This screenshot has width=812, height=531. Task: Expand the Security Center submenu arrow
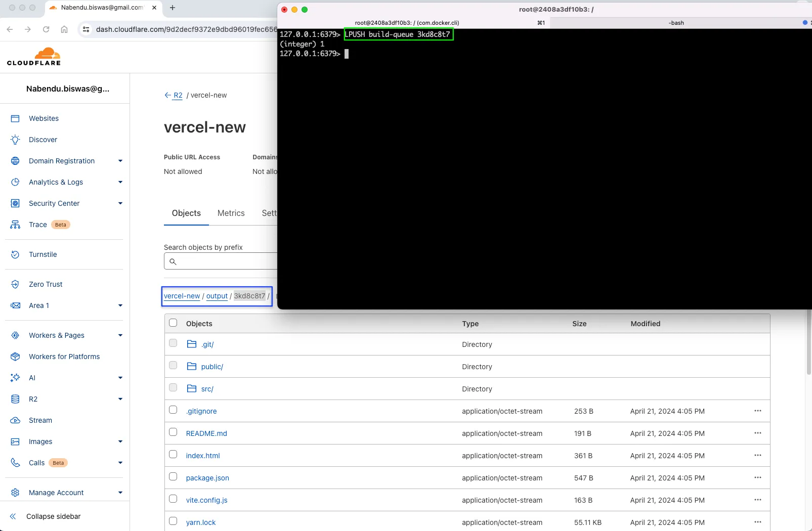point(120,203)
